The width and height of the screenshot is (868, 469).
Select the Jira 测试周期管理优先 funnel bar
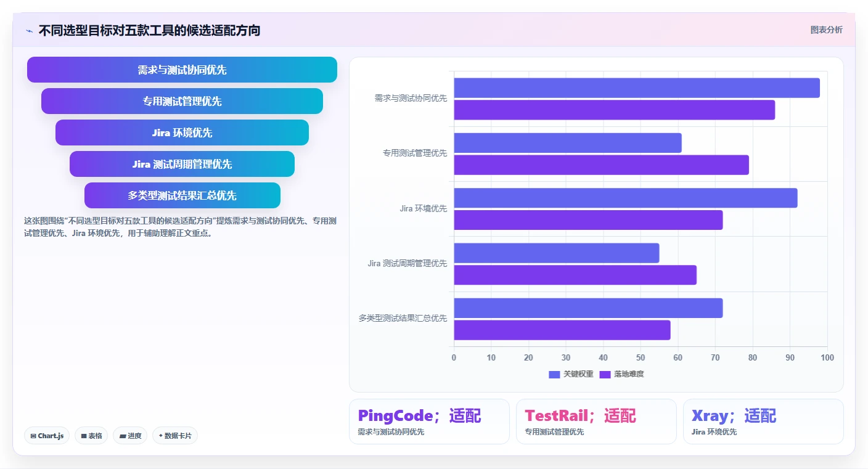click(182, 164)
